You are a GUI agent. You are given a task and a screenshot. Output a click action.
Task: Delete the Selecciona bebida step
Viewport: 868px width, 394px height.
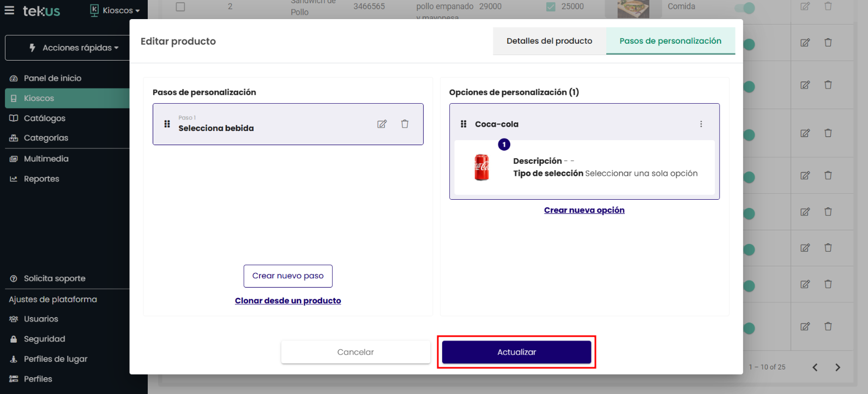tap(405, 124)
